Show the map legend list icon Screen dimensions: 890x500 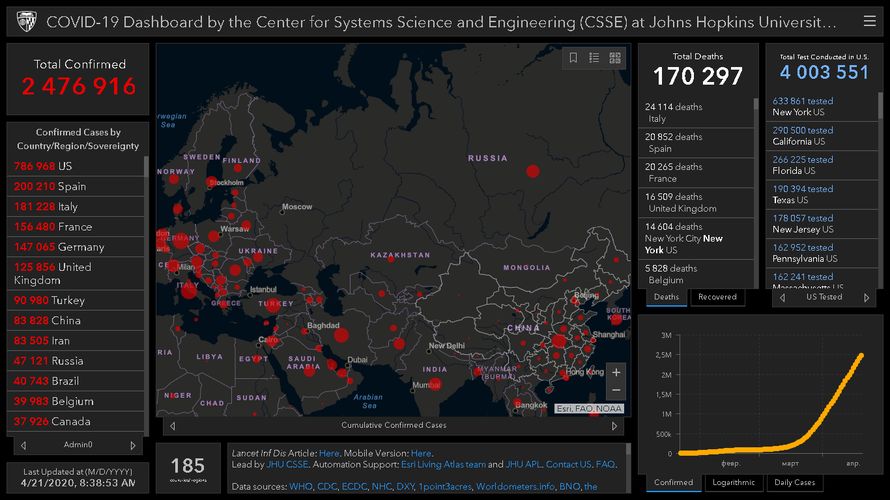[x=594, y=58]
